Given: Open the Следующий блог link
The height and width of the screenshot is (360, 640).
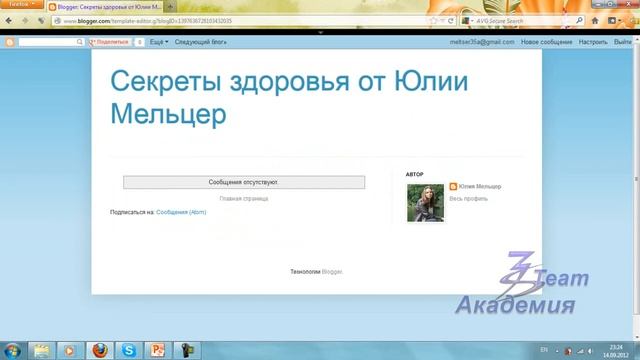Looking at the screenshot, I should tap(200, 42).
